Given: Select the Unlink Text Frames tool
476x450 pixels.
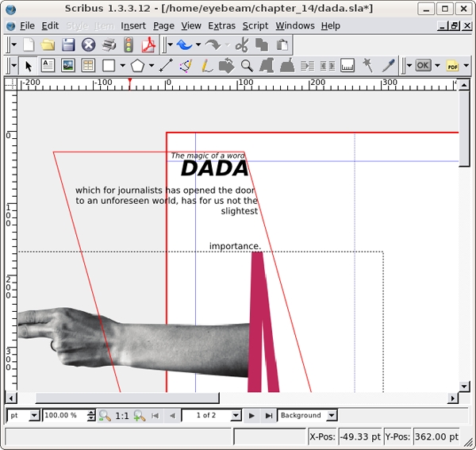Looking at the screenshot, I should click(x=327, y=66).
